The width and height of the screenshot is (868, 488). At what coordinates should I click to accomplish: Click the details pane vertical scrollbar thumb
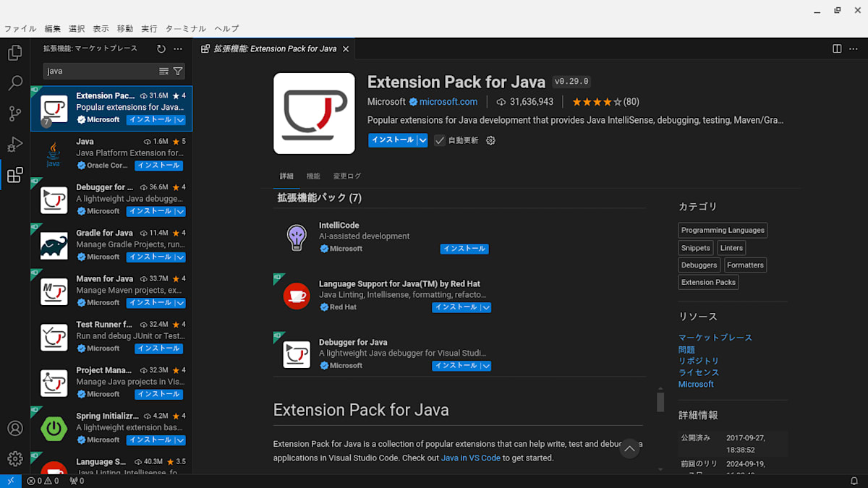click(x=660, y=402)
